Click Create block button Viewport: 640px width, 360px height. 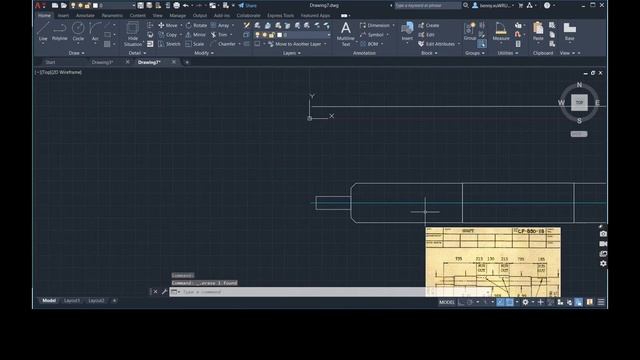click(429, 25)
